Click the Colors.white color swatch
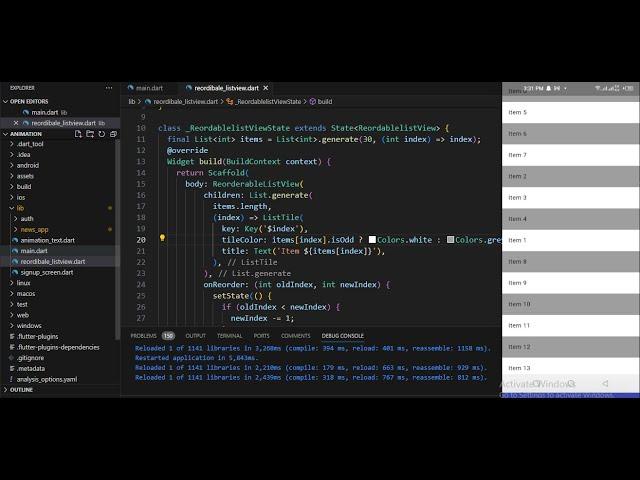 pyautogui.click(x=372, y=240)
